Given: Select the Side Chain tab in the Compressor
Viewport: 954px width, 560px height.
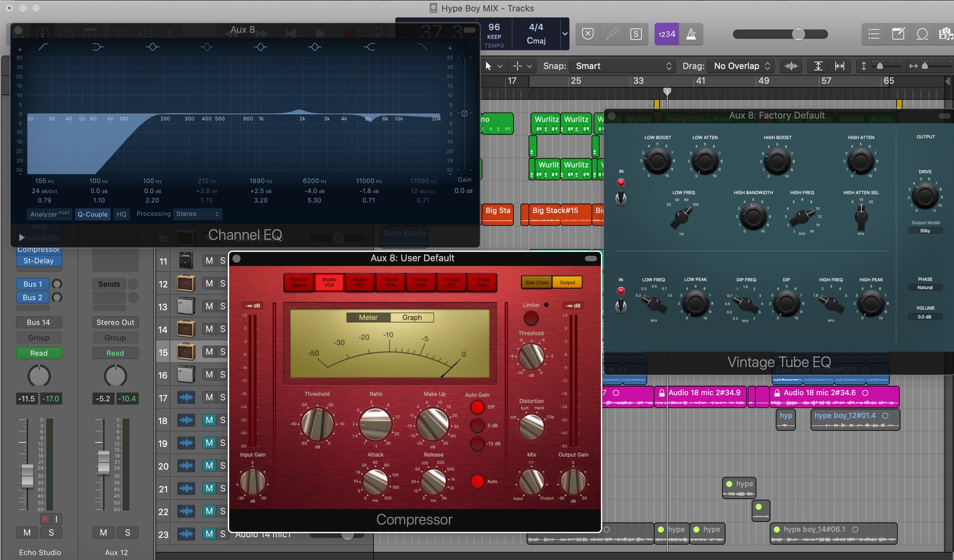Looking at the screenshot, I should tap(537, 282).
